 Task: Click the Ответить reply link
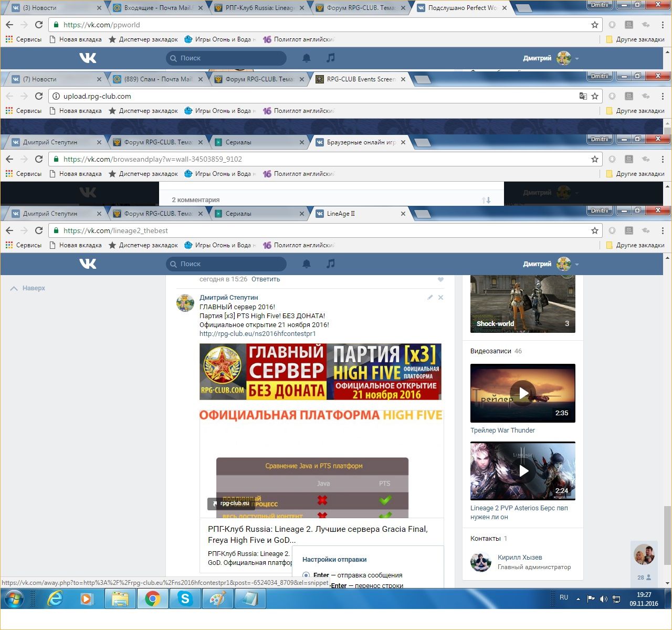click(x=266, y=279)
